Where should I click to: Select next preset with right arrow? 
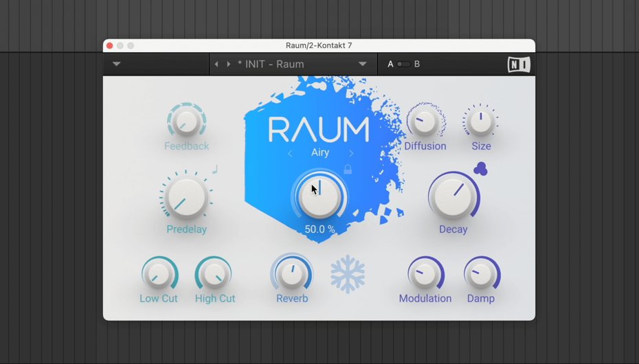(x=228, y=65)
